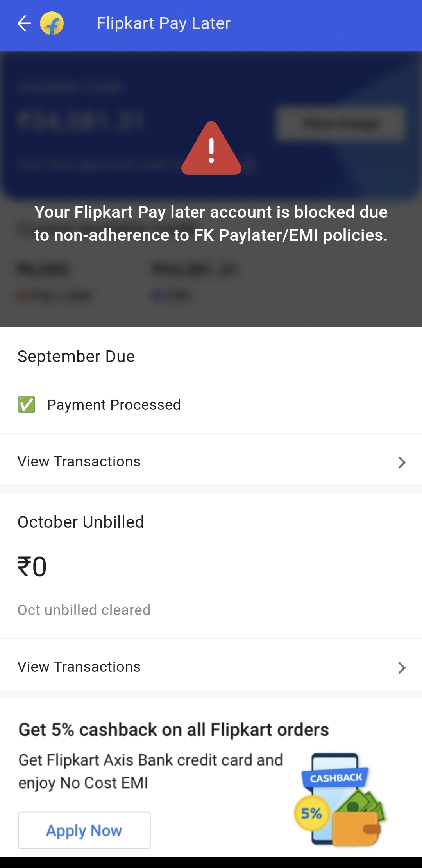Click View Transactions under October Unbilled
This screenshot has height=868, width=422.
(x=79, y=667)
